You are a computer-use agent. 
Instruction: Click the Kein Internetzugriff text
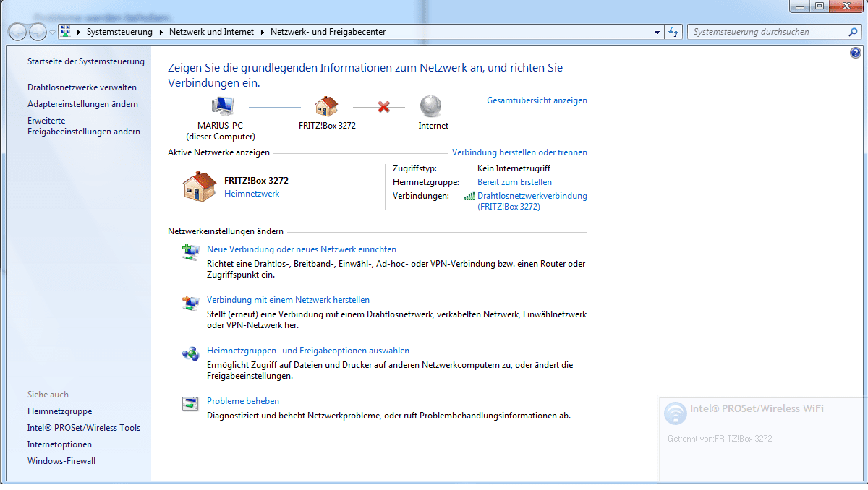514,168
